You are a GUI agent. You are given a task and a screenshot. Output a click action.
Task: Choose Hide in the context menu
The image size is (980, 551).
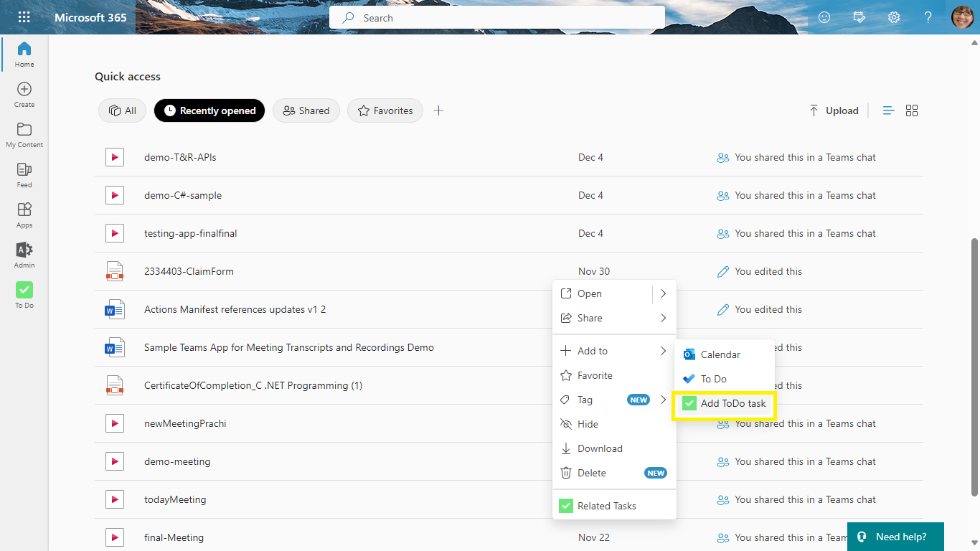(x=614, y=424)
